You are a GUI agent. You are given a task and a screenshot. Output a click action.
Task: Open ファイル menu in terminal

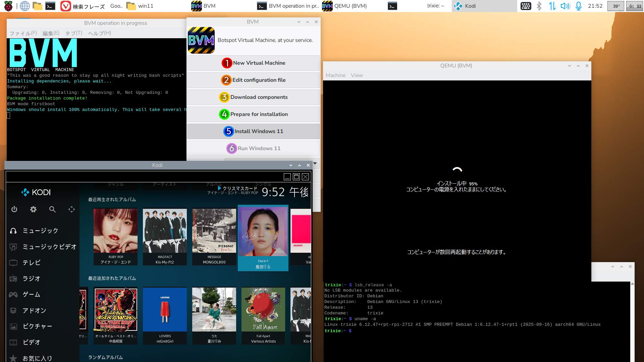[x=23, y=33]
